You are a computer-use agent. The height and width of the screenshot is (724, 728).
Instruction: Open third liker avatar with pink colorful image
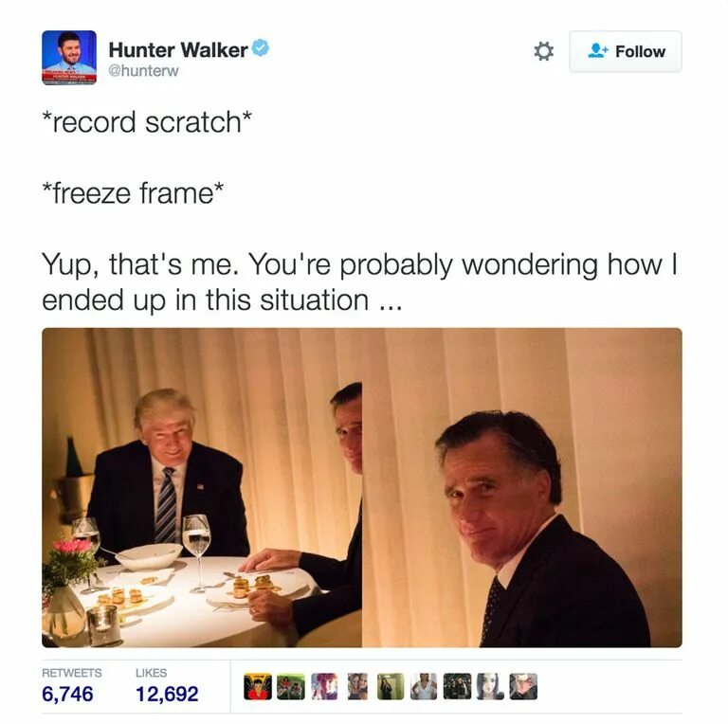(x=324, y=686)
